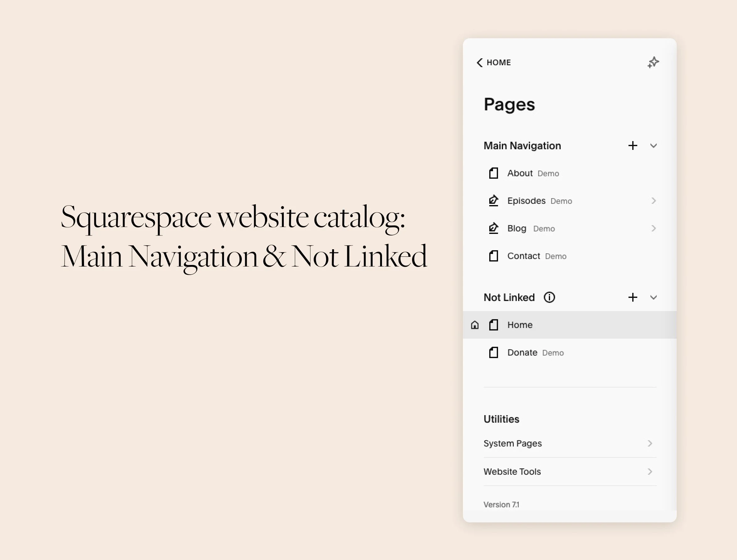Click the back arrow next to HOME

[480, 63]
